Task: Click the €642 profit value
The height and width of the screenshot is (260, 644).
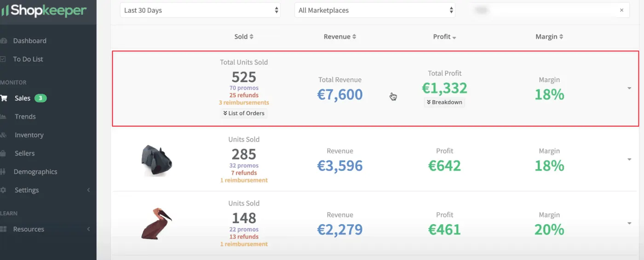Action: (444, 165)
